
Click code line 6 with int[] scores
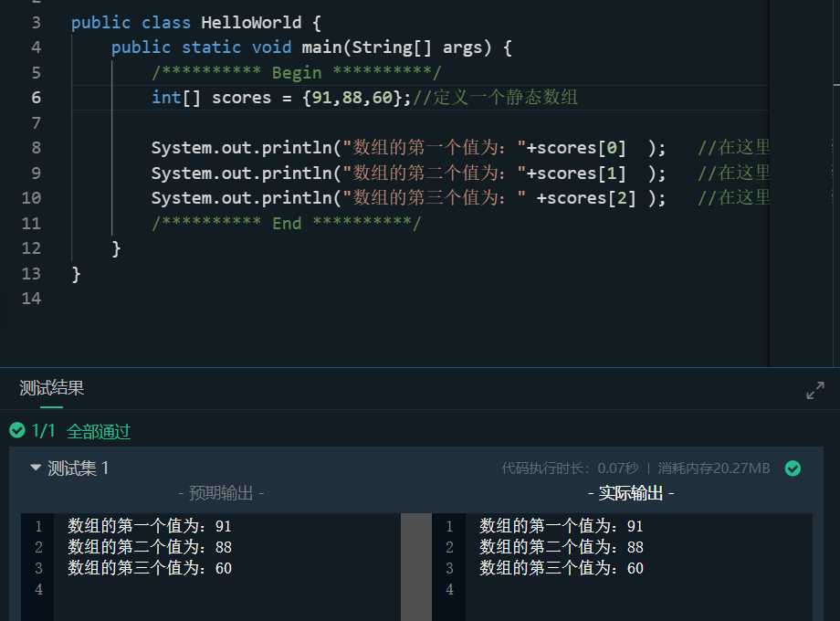coord(364,98)
